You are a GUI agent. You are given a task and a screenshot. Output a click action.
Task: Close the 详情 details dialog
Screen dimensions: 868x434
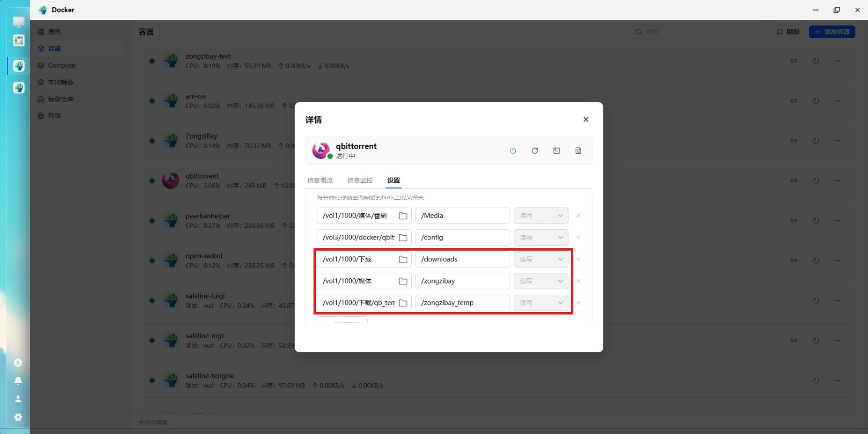tap(586, 120)
